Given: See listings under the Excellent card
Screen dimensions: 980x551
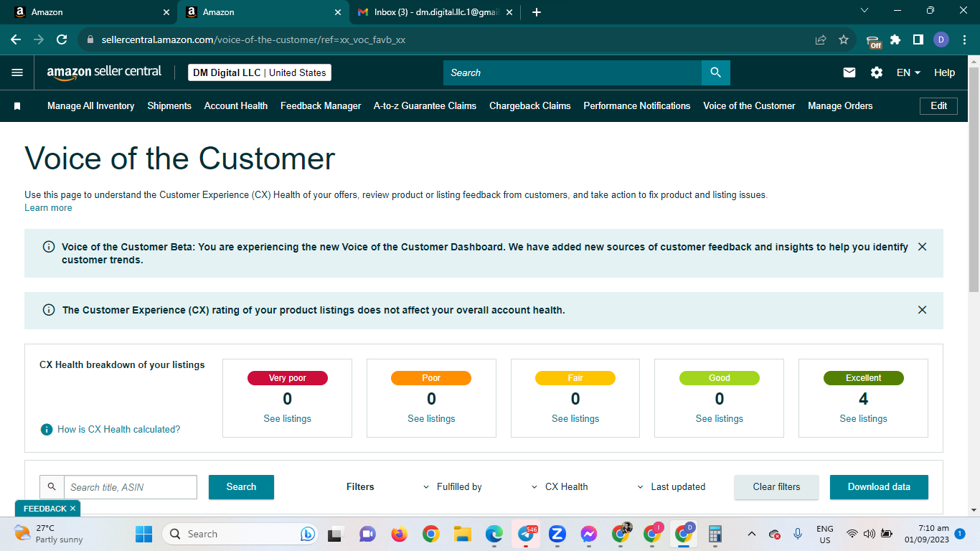Looking at the screenshot, I should click(864, 419).
